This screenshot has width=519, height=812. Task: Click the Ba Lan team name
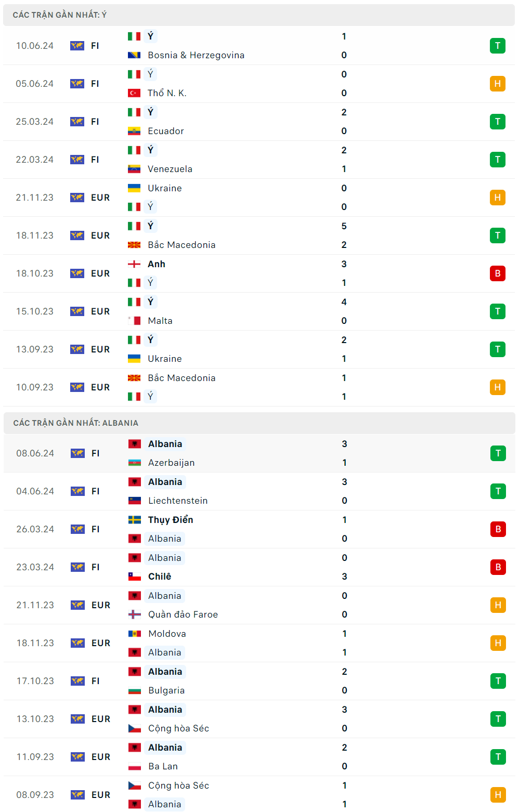pyautogui.click(x=163, y=766)
